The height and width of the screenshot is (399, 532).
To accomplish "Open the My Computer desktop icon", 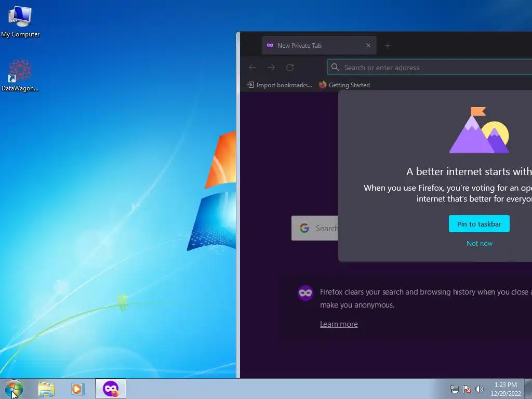I will (x=20, y=21).
